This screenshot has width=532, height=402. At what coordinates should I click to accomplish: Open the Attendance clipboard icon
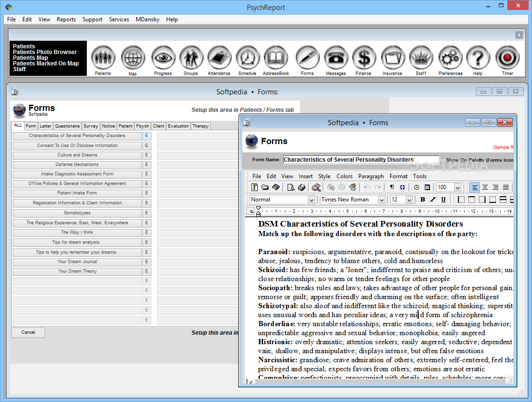click(x=219, y=58)
